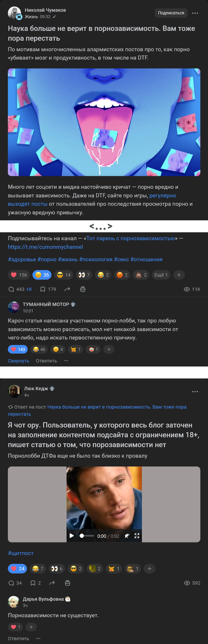The width and height of the screenshot is (208, 644).
Task: Collapse the thread with Свернуть
Action: pyautogui.click(x=18, y=361)
